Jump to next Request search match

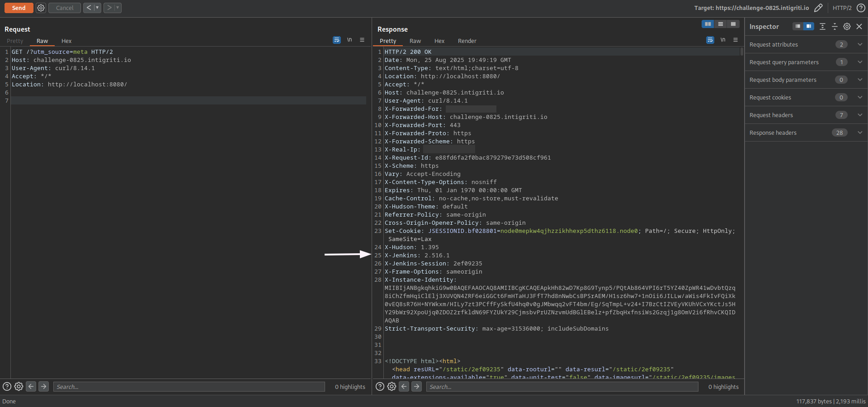pos(43,387)
